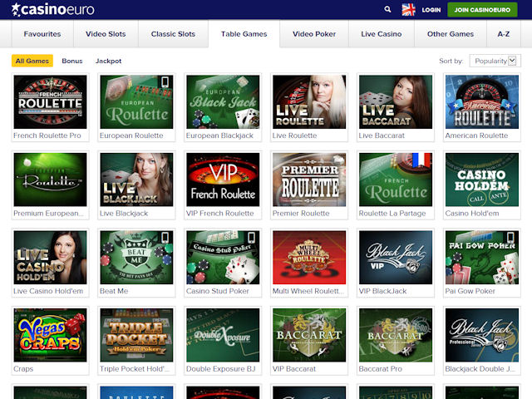This screenshot has width=532, height=399.
Task: Launch the Live Casino Hold'em thumbnail
Action: (50, 258)
